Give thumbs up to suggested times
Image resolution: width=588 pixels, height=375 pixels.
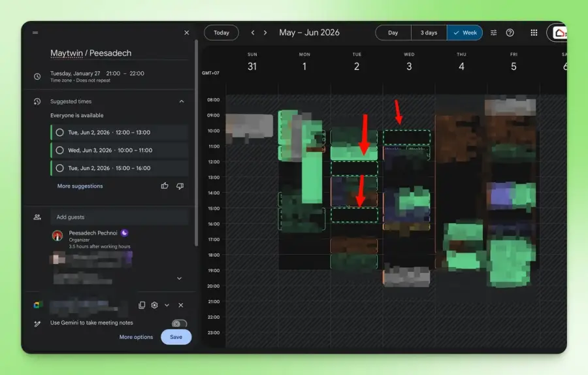pos(165,186)
